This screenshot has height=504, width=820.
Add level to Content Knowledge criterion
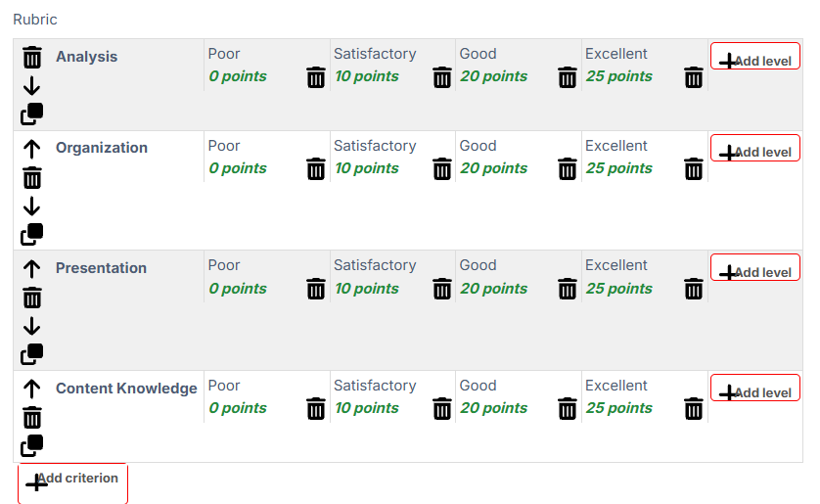pyautogui.click(x=755, y=388)
